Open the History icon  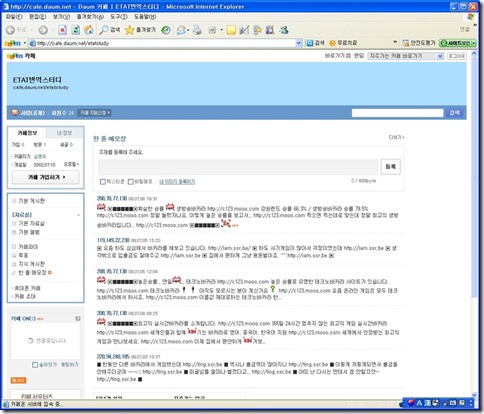(x=166, y=30)
